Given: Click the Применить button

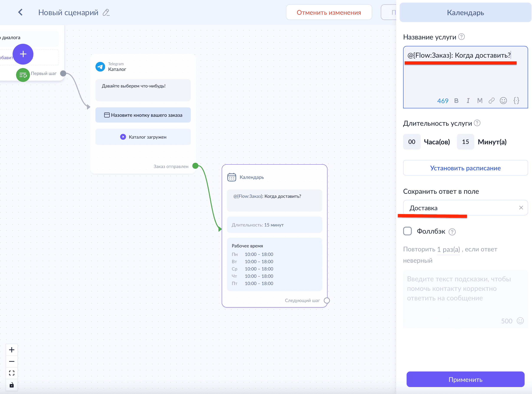Looking at the screenshot, I should pyautogui.click(x=465, y=379).
